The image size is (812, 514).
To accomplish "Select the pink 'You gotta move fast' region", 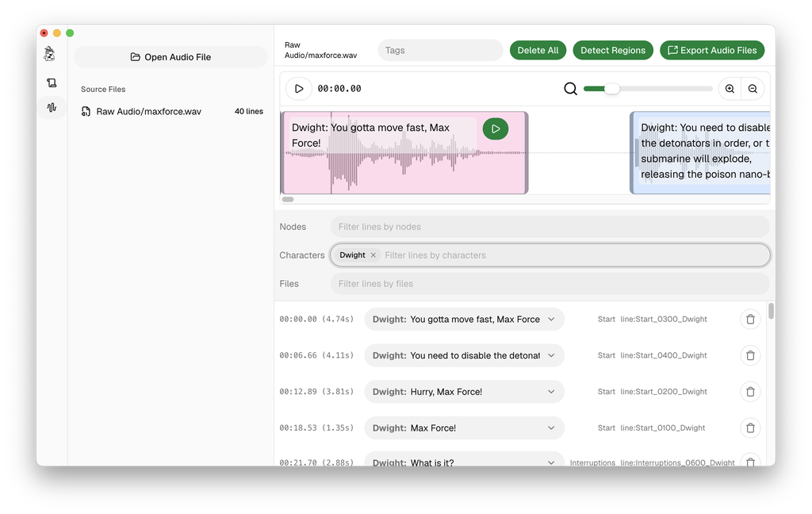I will click(x=404, y=153).
